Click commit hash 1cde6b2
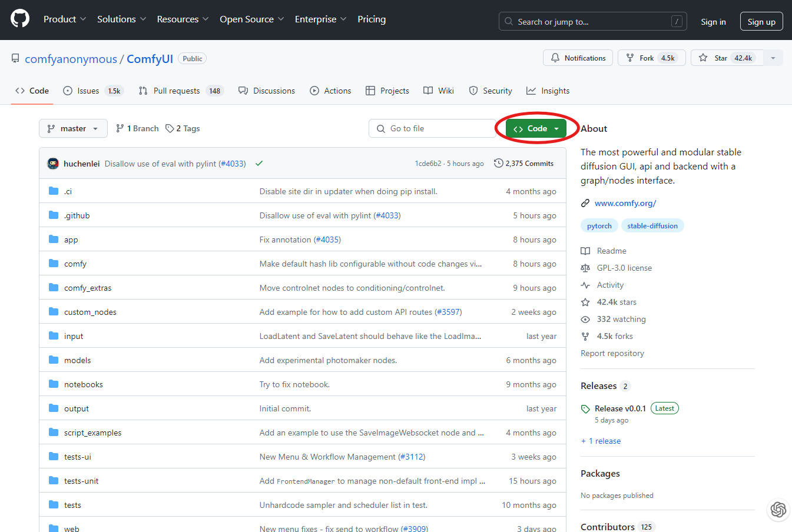The image size is (792, 532). 428,164
